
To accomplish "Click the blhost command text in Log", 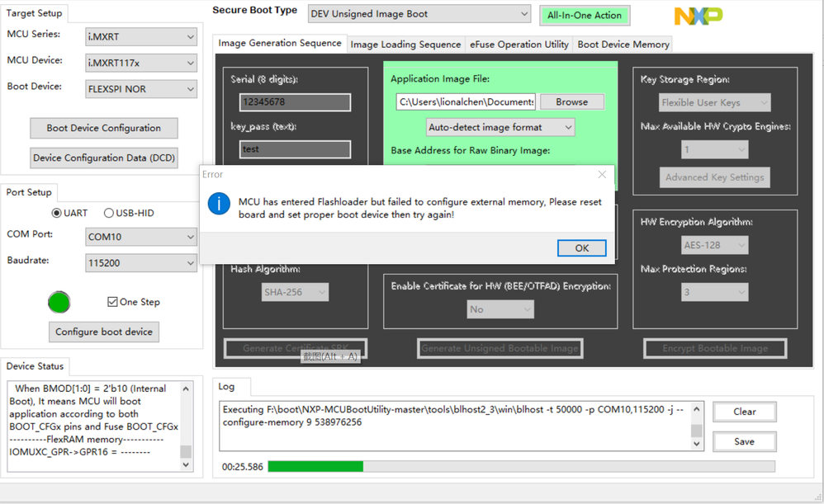I will (x=453, y=416).
